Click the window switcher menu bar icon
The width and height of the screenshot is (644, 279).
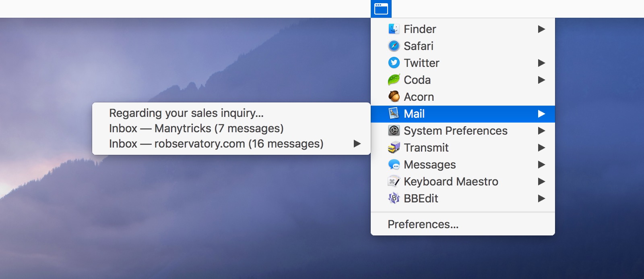click(x=381, y=9)
